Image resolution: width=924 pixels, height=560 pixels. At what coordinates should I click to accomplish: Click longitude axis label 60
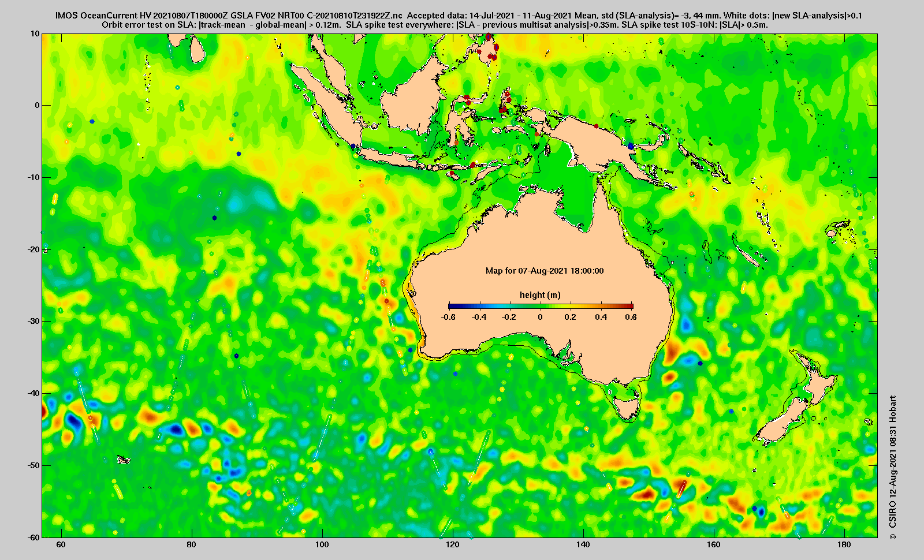tap(61, 545)
